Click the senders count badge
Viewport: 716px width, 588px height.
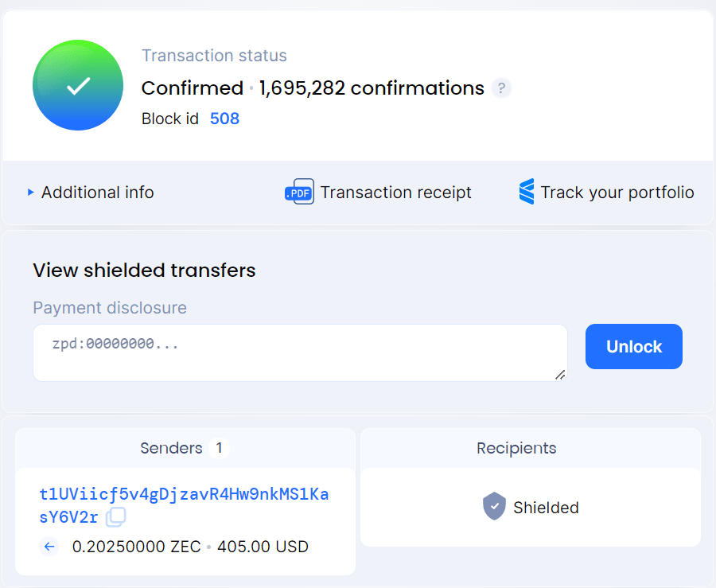(219, 448)
